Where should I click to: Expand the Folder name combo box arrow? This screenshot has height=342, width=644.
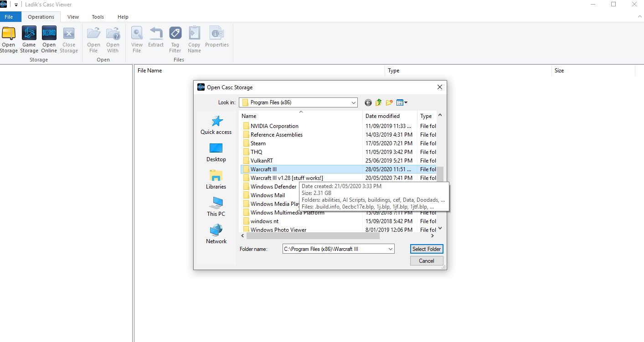coord(391,249)
